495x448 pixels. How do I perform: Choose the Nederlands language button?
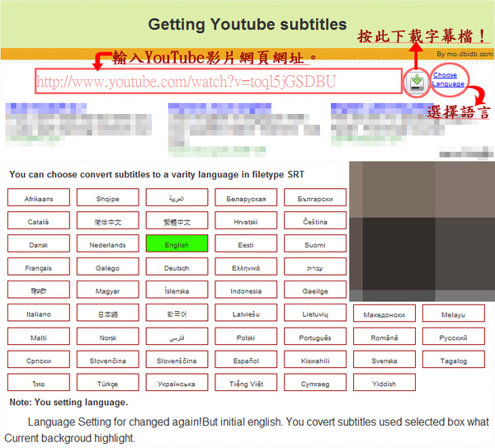(107, 243)
